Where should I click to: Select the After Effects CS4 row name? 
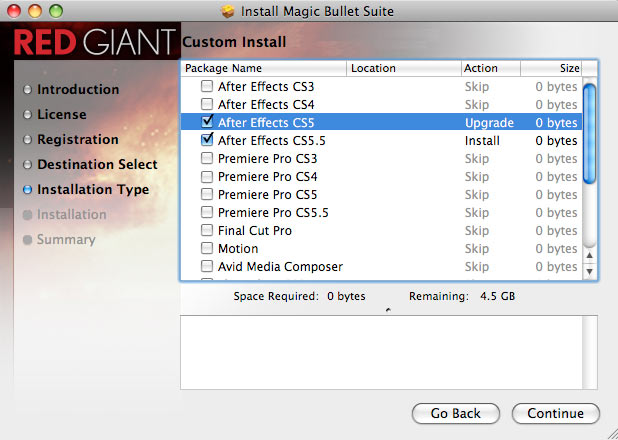[266, 104]
